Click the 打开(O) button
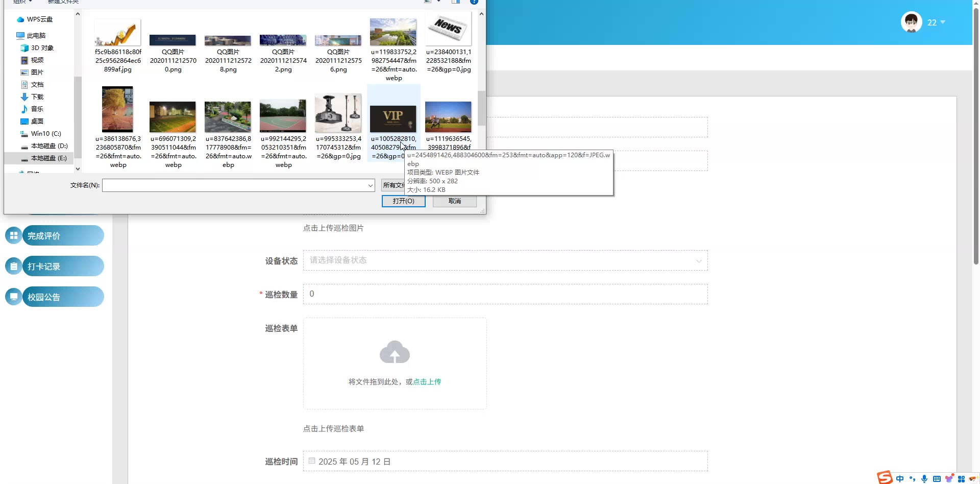This screenshot has height=484, width=980. (x=403, y=201)
